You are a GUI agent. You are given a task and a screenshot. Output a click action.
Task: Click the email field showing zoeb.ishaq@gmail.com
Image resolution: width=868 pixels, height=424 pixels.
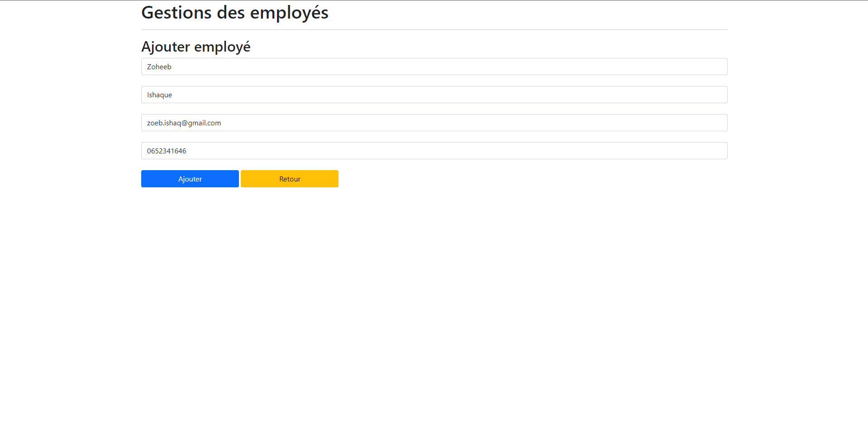coord(434,123)
